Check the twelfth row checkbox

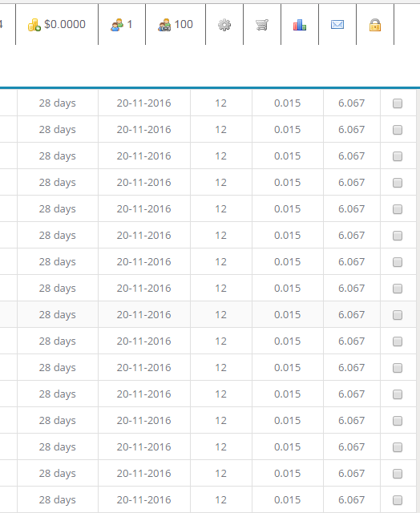tap(398, 394)
